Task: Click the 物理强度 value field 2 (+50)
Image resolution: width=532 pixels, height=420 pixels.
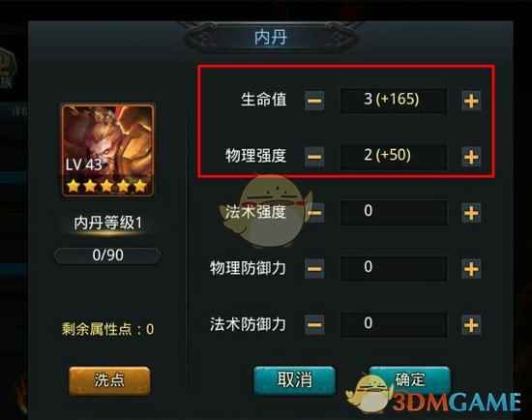Action: coord(394,157)
